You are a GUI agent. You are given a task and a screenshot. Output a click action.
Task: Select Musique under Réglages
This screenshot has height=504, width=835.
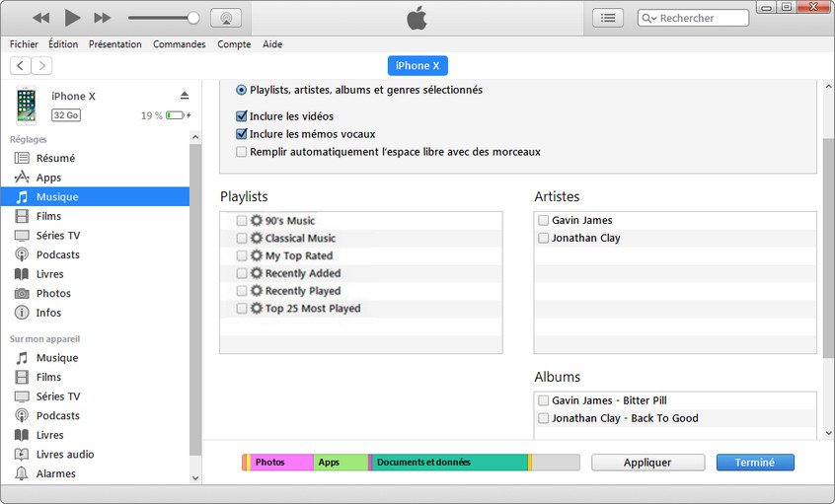click(95, 197)
